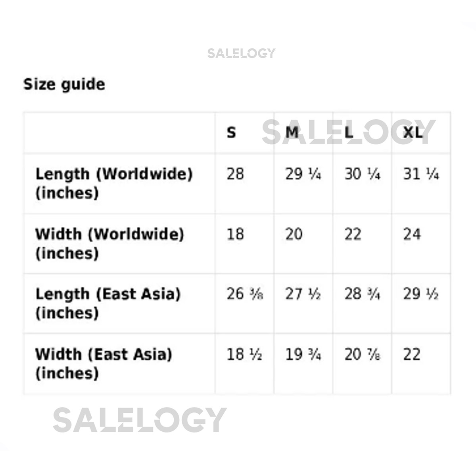Click the "Width (Worldwide) (inches)" row label
Screen dimensions: 476x473
pos(109,243)
